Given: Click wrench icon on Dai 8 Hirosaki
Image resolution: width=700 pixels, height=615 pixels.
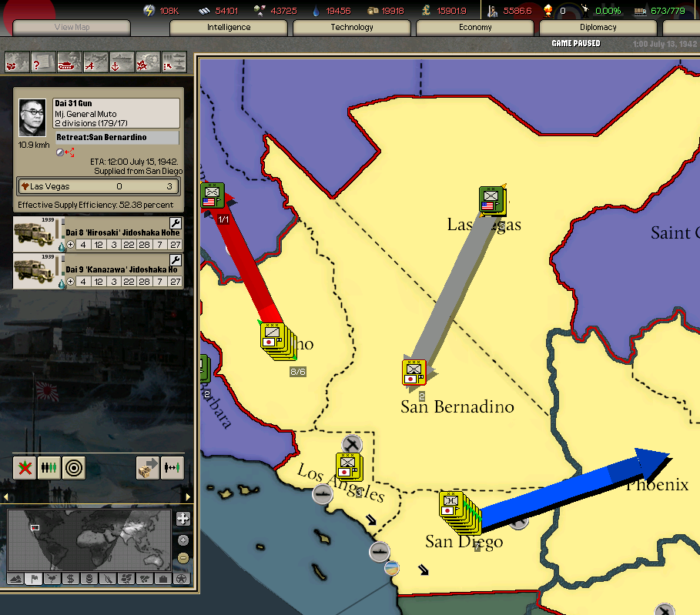Looking at the screenshot, I should click(175, 222).
